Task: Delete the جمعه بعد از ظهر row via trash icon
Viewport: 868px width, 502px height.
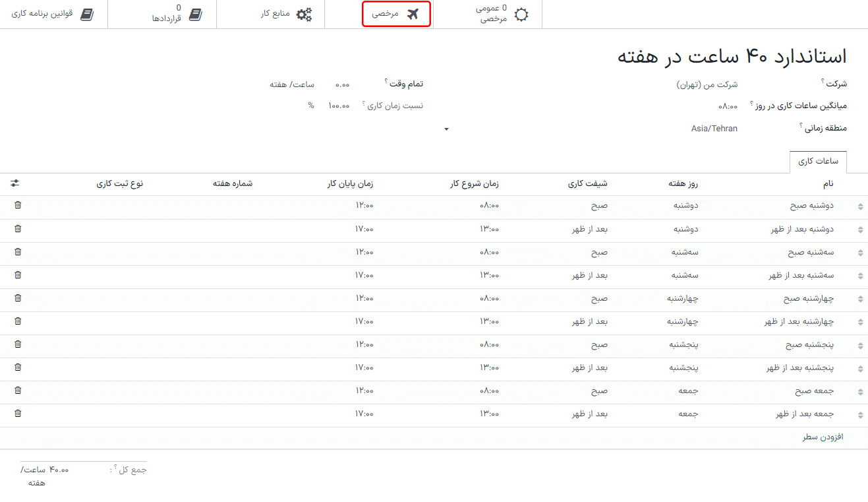Action: (18, 414)
